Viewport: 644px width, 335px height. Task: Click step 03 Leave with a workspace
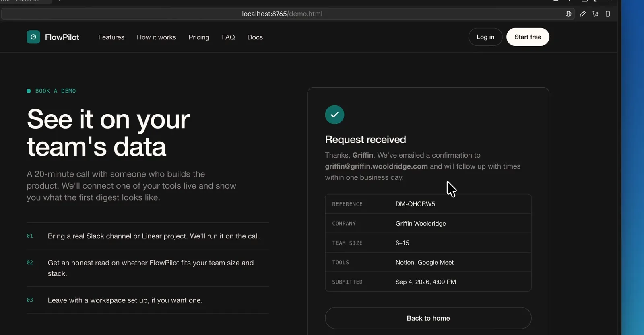148,300
